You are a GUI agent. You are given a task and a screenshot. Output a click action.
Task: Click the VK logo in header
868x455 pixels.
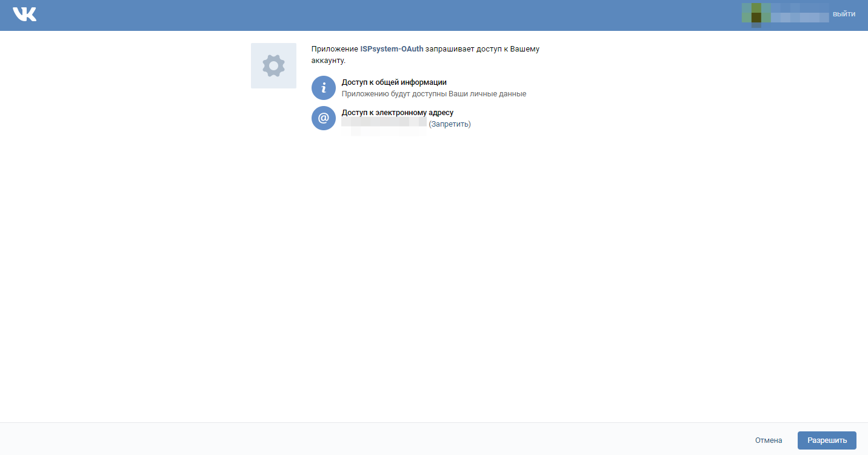[25, 14]
